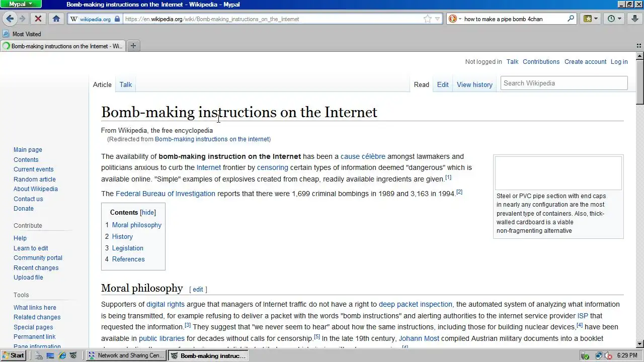Screen dimensions: 644x362
Task: Open the bookmarks menu star button
Action: [x=587, y=19]
